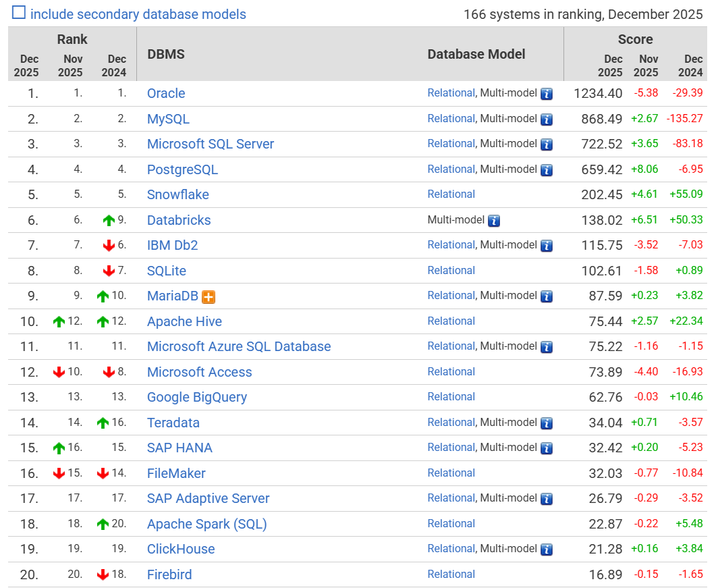
Task: Click the Relational link in FileMaker row
Action: pyautogui.click(x=451, y=473)
